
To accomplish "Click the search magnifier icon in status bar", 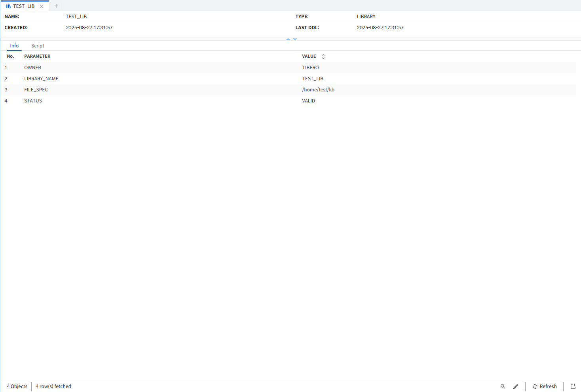I will click(503, 386).
